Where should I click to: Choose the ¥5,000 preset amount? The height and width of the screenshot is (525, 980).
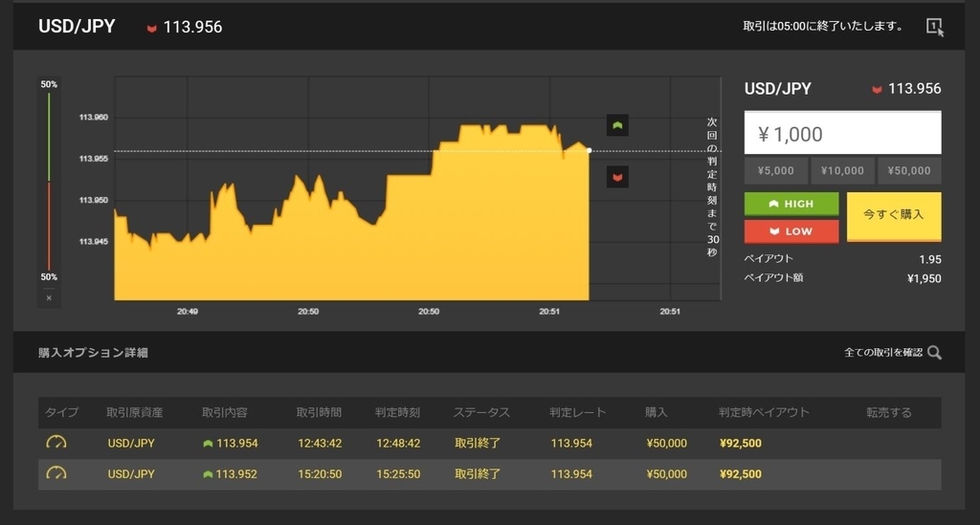(775, 170)
